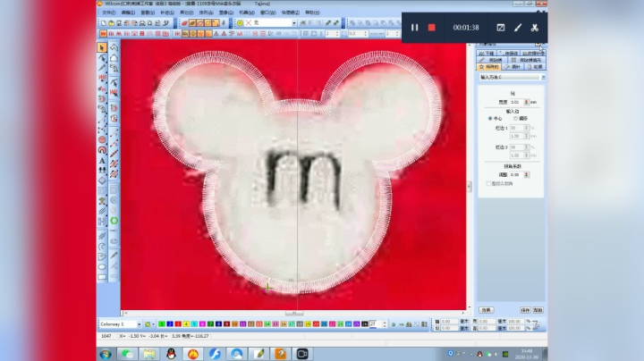Switch to the 填针 tab
This screenshot has height=361, width=644.
click(x=513, y=66)
